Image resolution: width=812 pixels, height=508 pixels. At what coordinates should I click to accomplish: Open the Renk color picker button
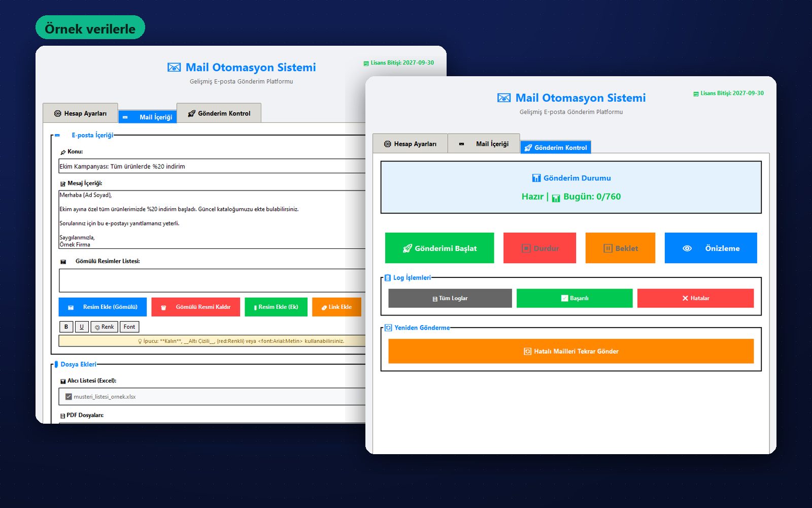[x=105, y=327]
